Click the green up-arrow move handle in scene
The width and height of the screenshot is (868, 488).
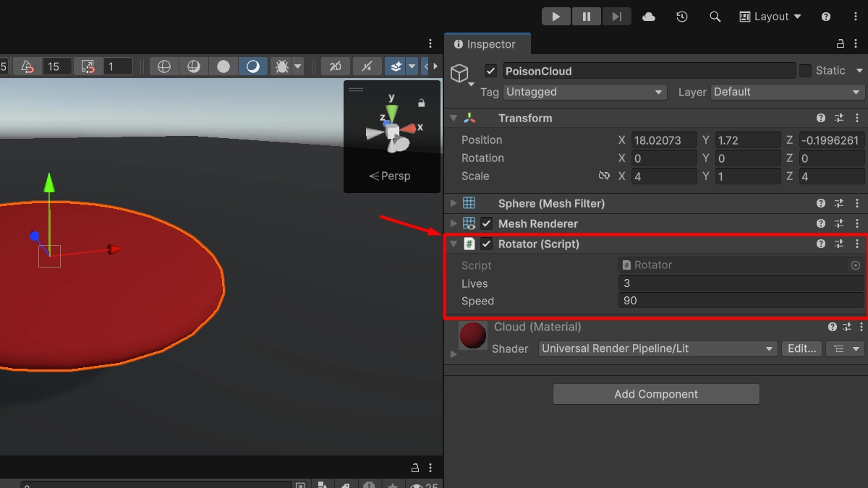click(x=49, y=182)
